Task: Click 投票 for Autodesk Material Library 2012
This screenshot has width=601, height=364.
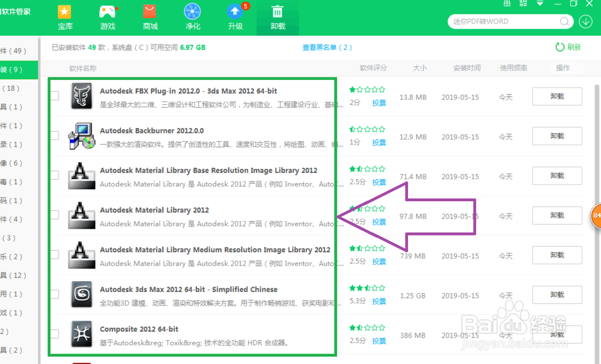Action: [x=379, y=222]
